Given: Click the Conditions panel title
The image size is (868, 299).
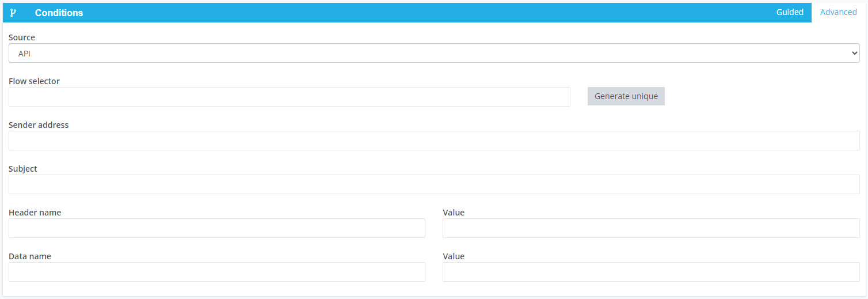Looking at the screenshot, I should [59, 13].
